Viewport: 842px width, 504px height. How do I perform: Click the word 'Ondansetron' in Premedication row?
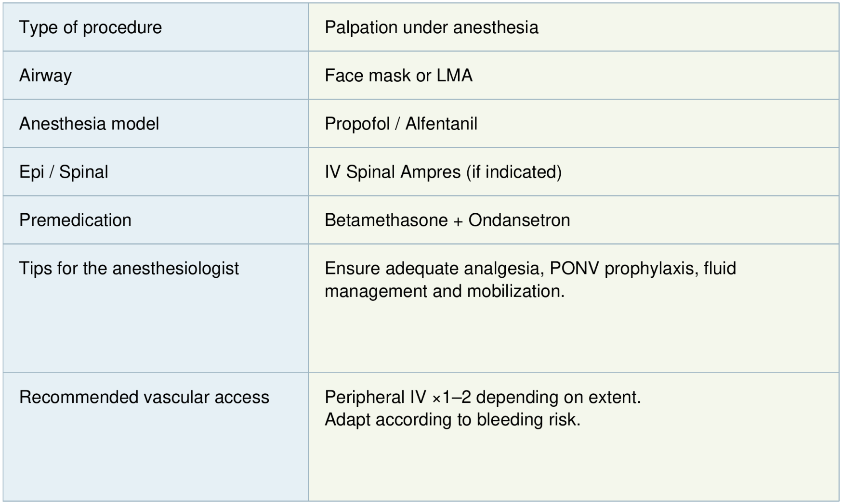[x=519, y=220]
